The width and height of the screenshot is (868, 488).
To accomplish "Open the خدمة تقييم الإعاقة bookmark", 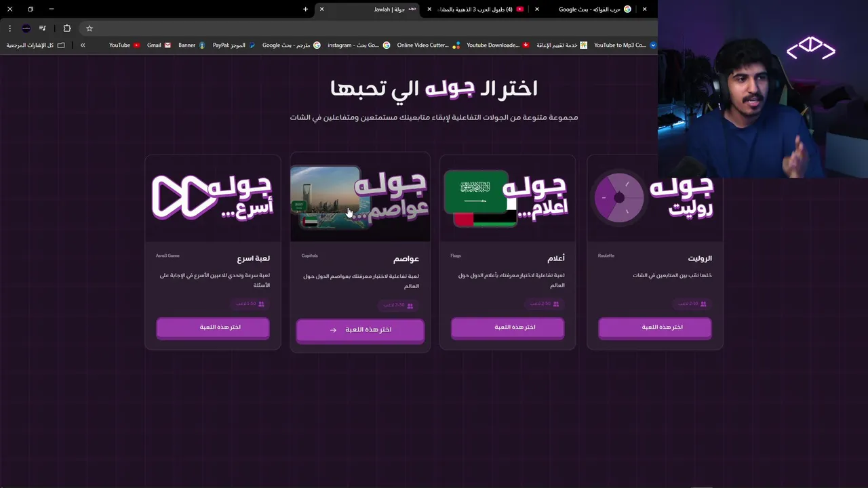I will point(562,45).
